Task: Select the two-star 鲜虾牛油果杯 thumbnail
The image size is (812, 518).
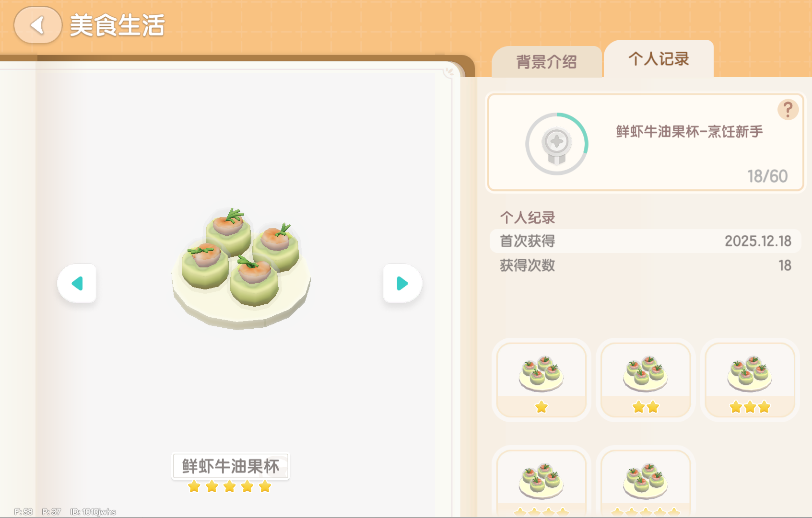Action: coord(646,380)
